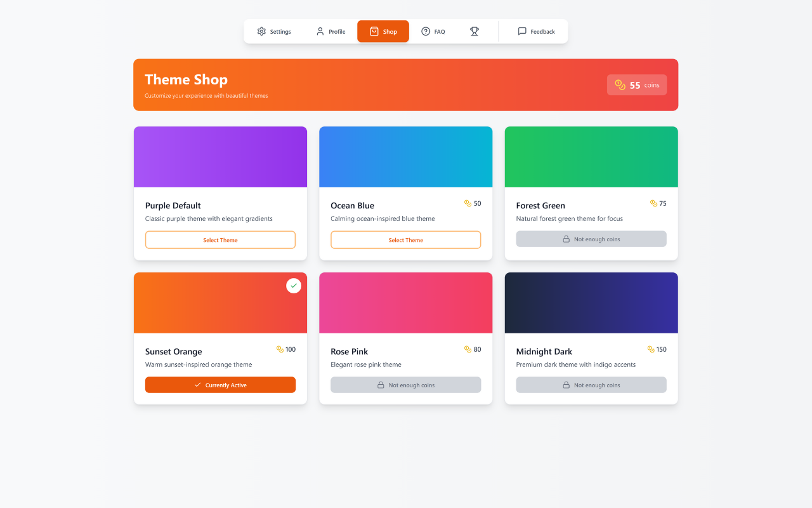Image resolution: width=812 pixels, height=508 pixels.
Task: Click the shopping bag Shop icon
Action: pyautogui.click(x=374, y=31)
